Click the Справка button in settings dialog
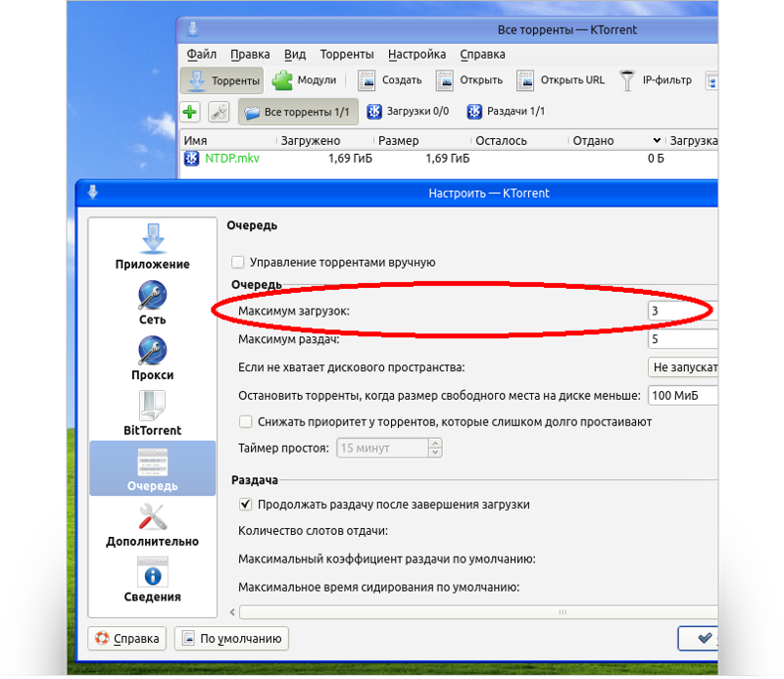This screenshot has height=679, width=784. tap(127, 639)
